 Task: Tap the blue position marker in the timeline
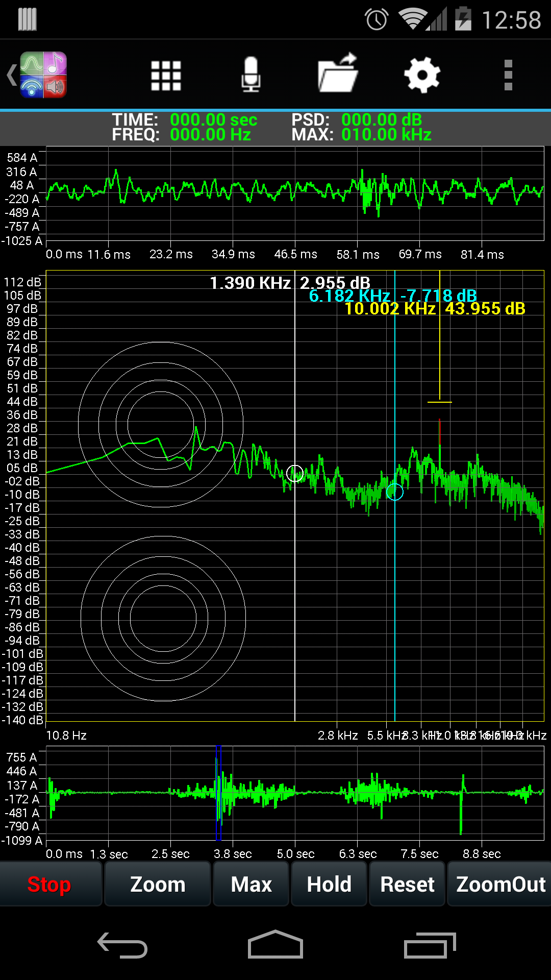click(218, 793)
